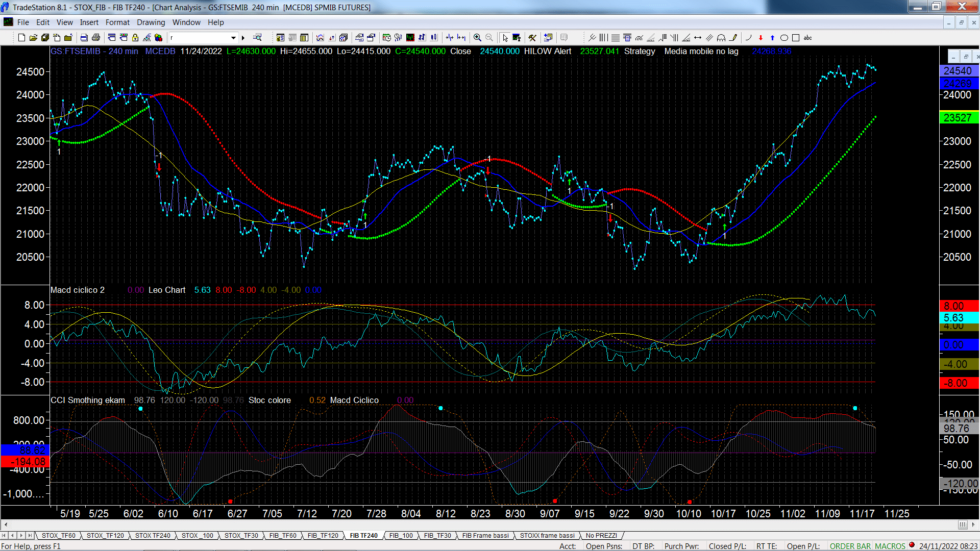The image size is (980, 551).
Task: Click the 'Macd ciclico 2' indicator label
Action: point(78,290)
